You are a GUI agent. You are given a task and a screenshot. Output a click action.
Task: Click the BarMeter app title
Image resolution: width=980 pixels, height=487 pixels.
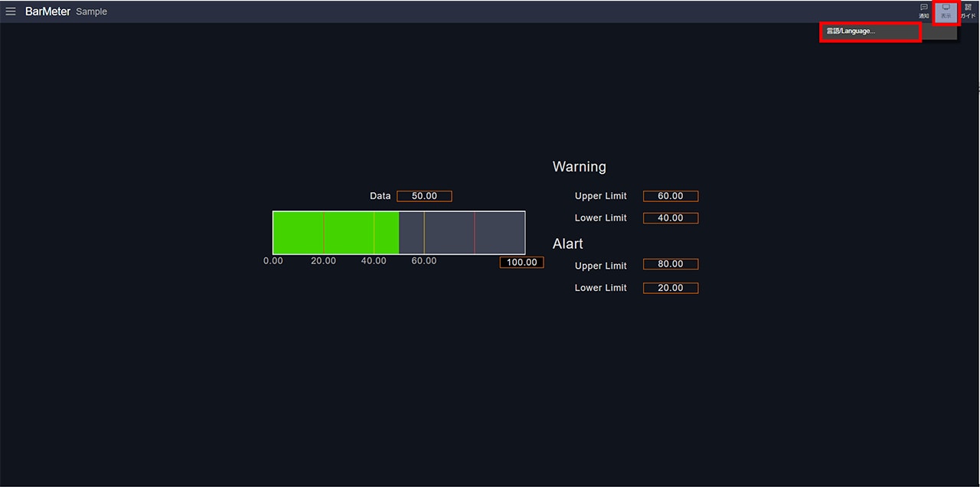(x=47, y=11)
